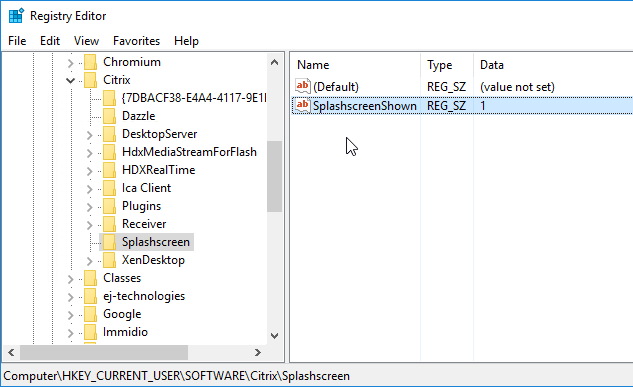
Task: Expand the Classes key
Action: 70,279
